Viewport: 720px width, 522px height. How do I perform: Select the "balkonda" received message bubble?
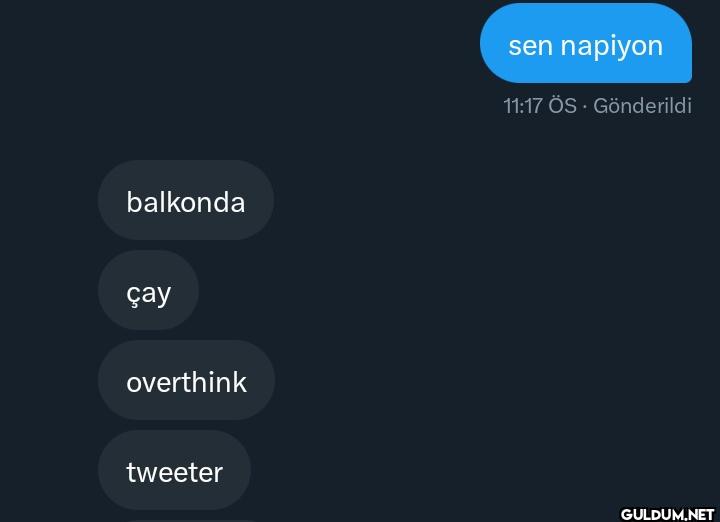click(x=186, y=200)
